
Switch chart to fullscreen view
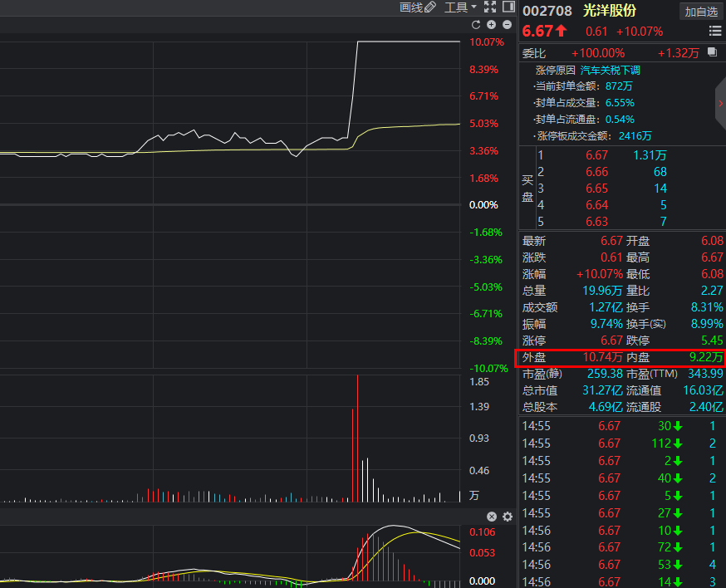[489, 7]
